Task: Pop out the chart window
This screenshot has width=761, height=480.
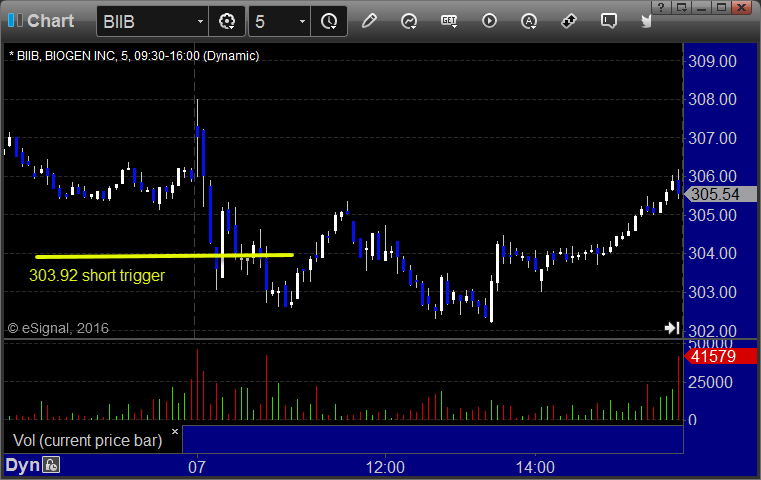Action: pyautogui.click(x=682, y=7)
